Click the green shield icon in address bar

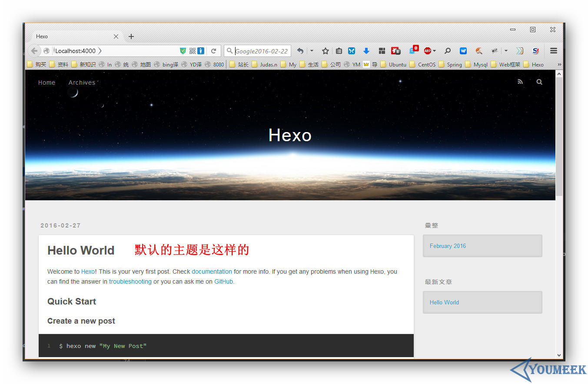coord(183,51)
